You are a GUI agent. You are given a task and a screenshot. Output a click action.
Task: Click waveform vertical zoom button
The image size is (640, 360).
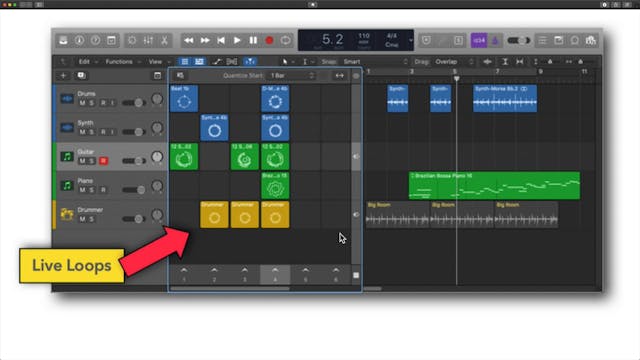click(x=487, y=62)
